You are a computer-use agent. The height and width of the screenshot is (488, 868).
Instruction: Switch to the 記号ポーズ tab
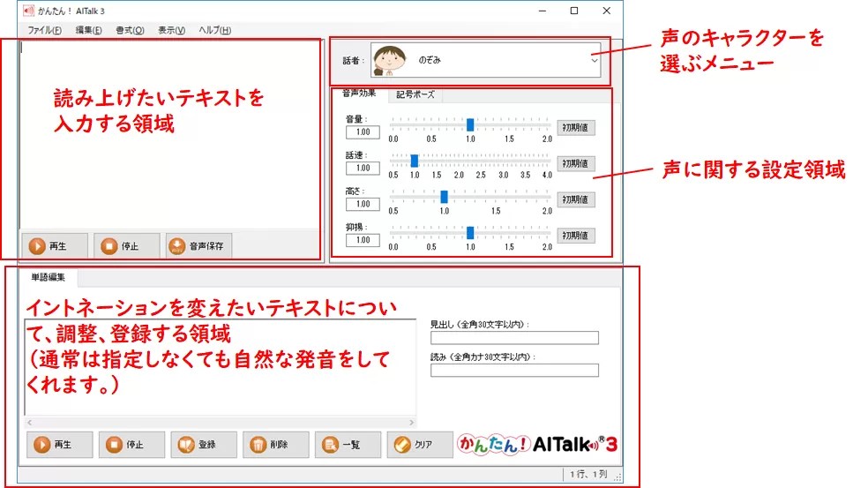coord(415,94)
